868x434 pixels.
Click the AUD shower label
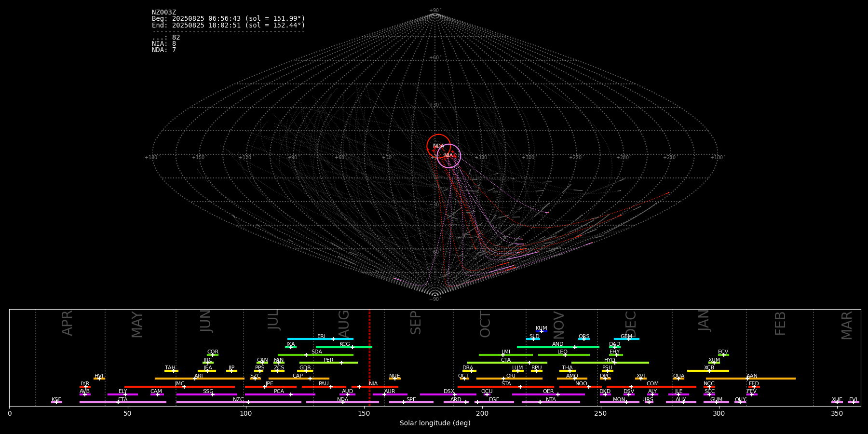pyautogui.click(x=347, y=392)
